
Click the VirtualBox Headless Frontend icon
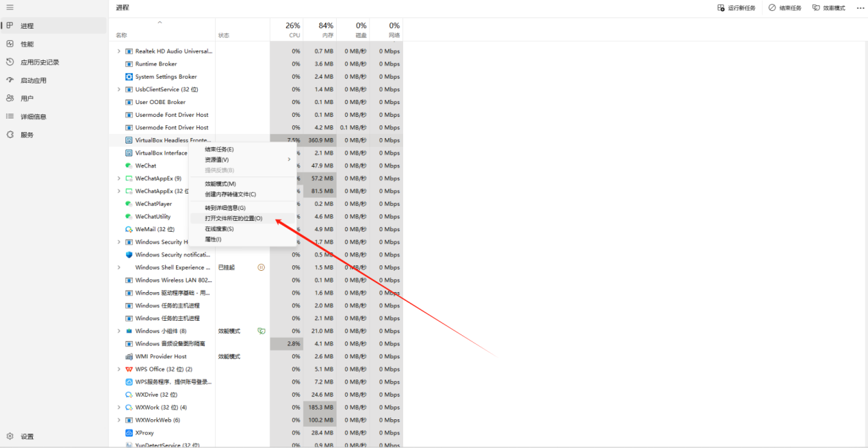pyautogui.click(x=129, y=140)
